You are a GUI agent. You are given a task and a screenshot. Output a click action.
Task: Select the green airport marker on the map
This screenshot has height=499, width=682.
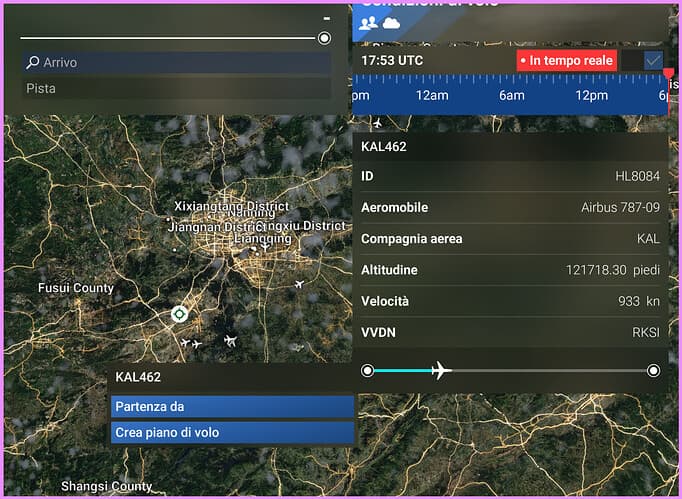click(x=179, y=314)
